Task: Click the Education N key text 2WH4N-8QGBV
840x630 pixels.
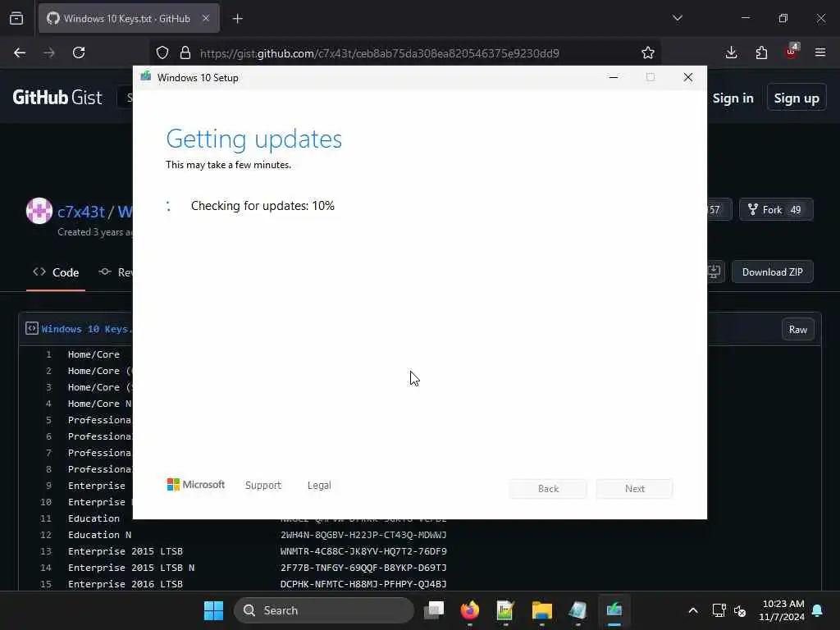Action: point(363,535)
